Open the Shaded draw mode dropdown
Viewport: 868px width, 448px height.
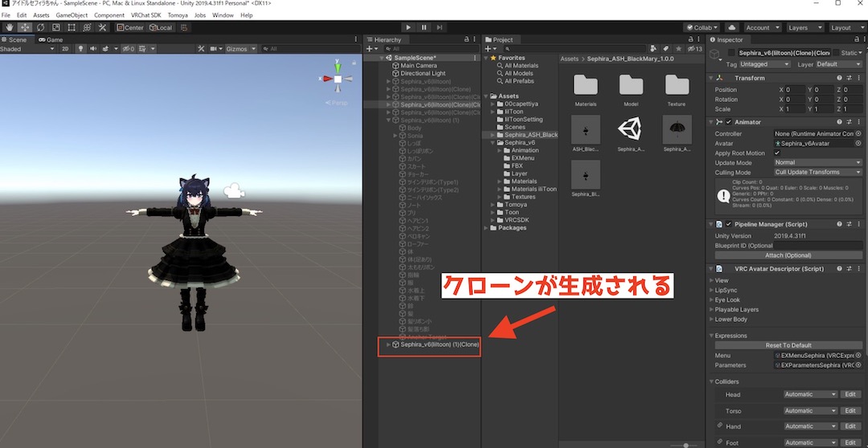click(x=27, y=49)
